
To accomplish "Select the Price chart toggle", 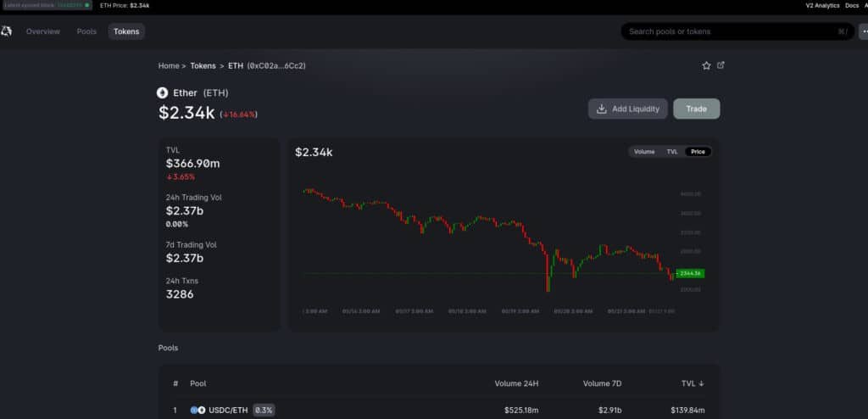I will coord(698,152).
